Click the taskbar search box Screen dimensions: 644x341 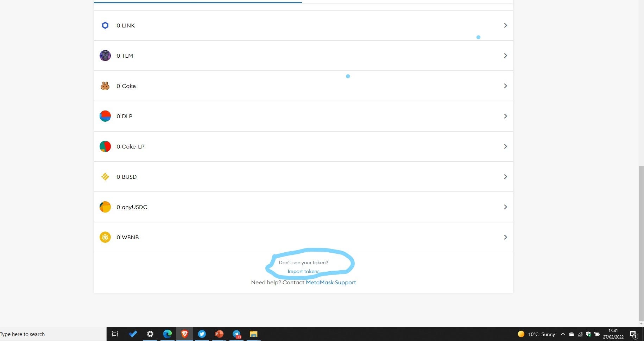53,334
